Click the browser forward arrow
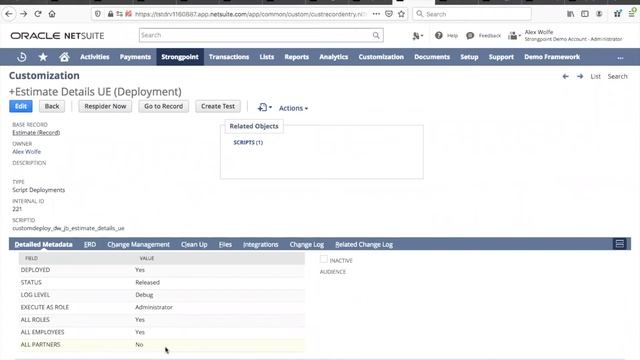 (x=23, y=14)
